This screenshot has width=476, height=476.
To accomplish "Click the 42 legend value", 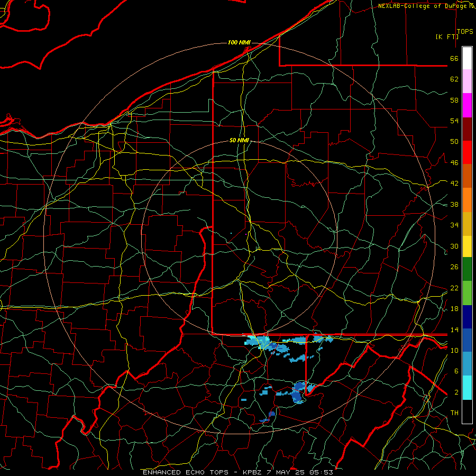I will click(454, 184).
